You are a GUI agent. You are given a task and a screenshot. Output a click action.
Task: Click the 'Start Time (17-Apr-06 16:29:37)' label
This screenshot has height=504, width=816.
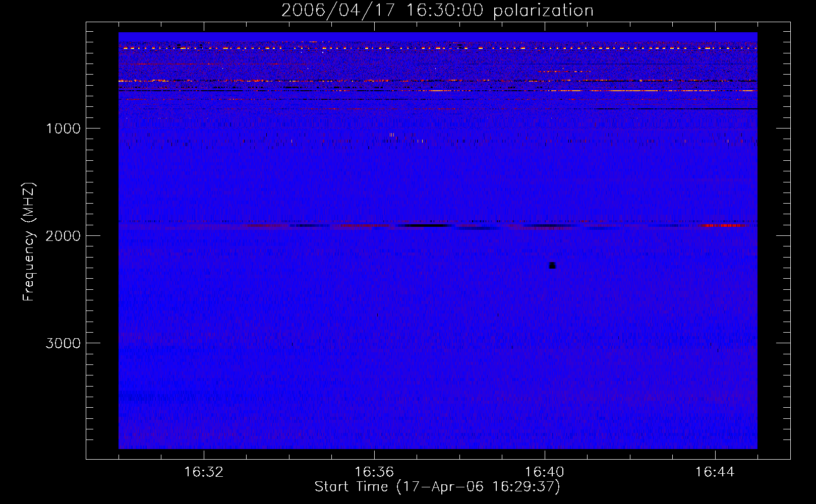[x=437, y=487]
